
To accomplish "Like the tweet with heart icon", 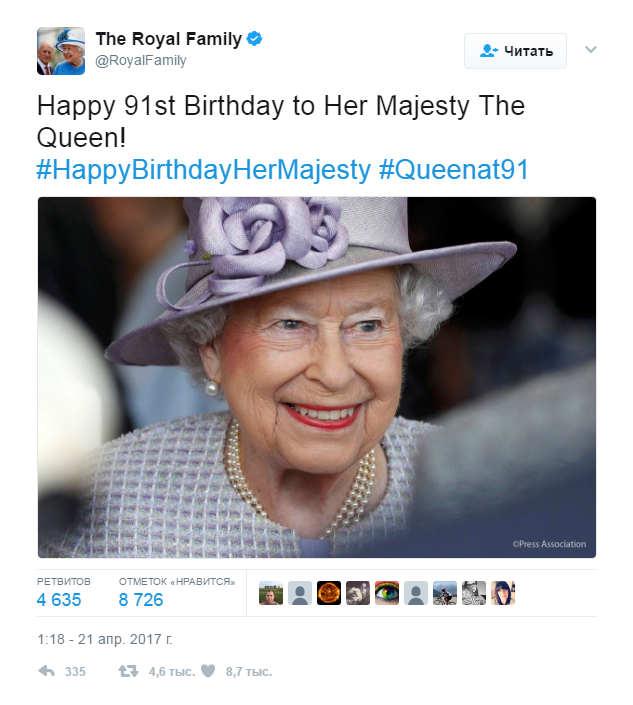I will 208,671.
